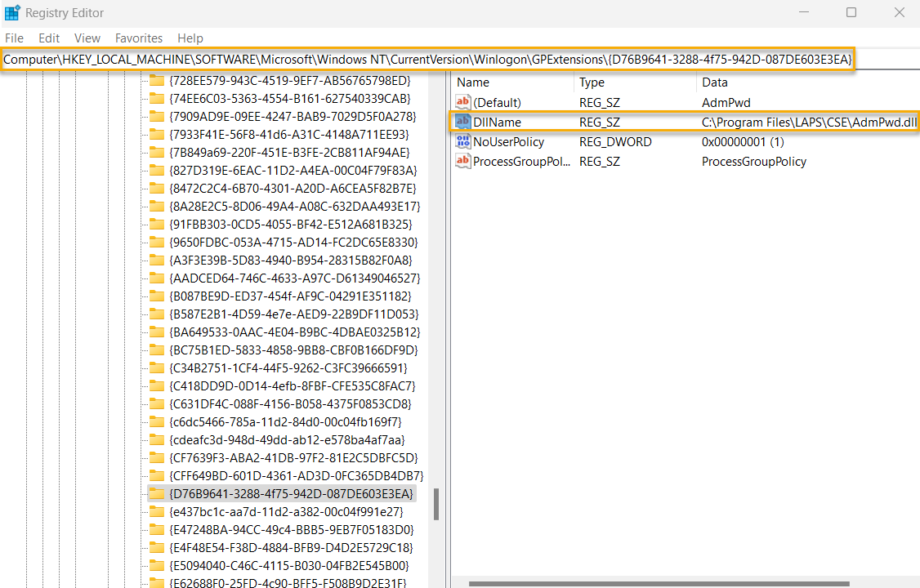Open the View menu
This screenshot has width=920, height=588.
click(x=87, y=38)
